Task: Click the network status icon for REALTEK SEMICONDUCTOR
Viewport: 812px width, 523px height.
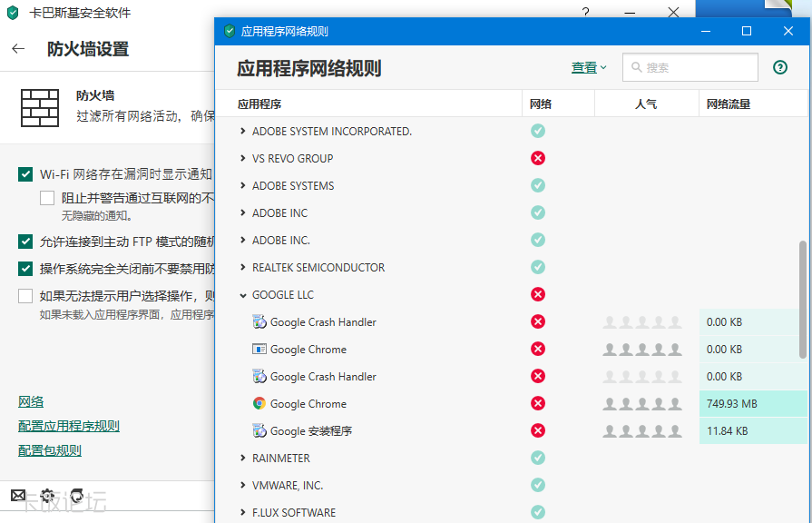Action: [x=538, y=268]
